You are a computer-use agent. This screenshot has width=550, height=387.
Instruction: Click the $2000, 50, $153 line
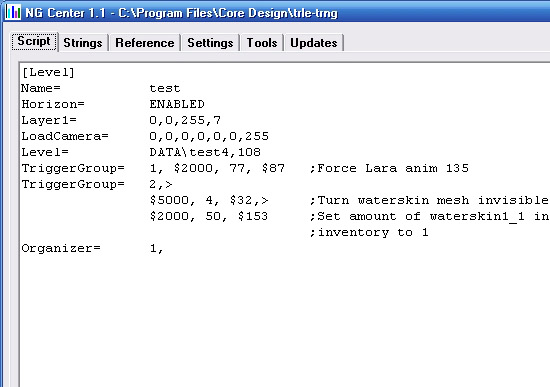(x=209, y=216)
